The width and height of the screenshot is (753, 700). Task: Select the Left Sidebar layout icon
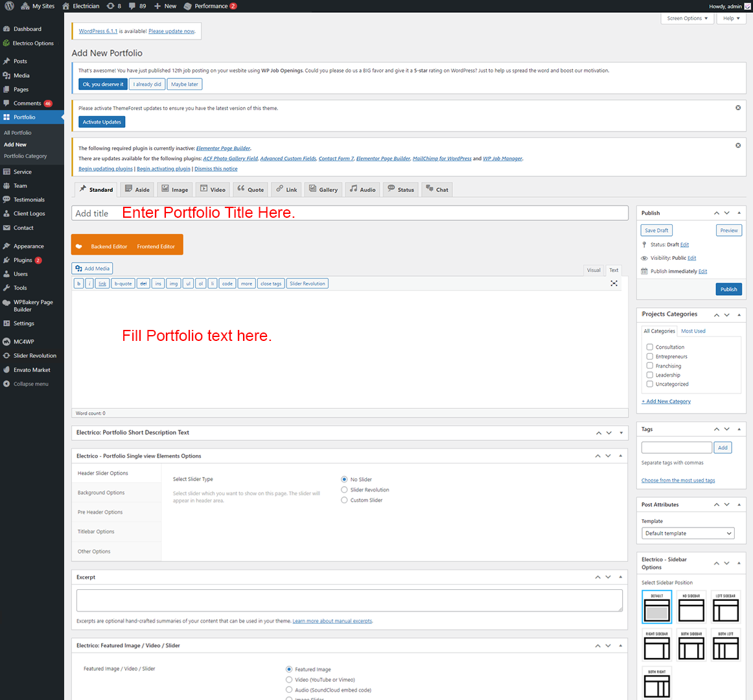pyautogui.click(x=725, y=607)
